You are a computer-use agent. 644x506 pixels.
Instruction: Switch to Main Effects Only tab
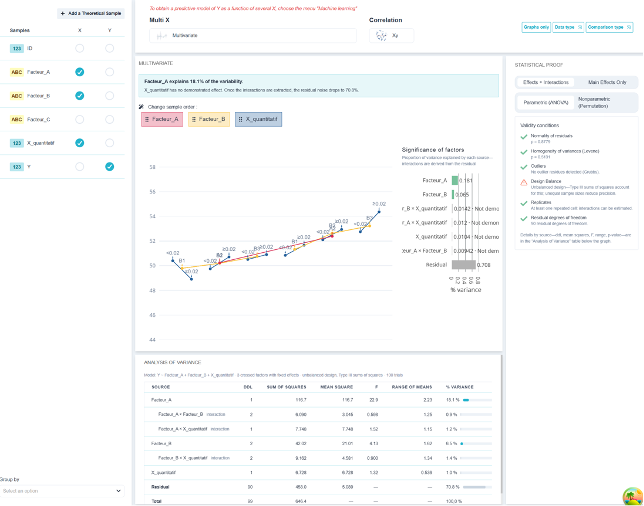pos(607,82)
